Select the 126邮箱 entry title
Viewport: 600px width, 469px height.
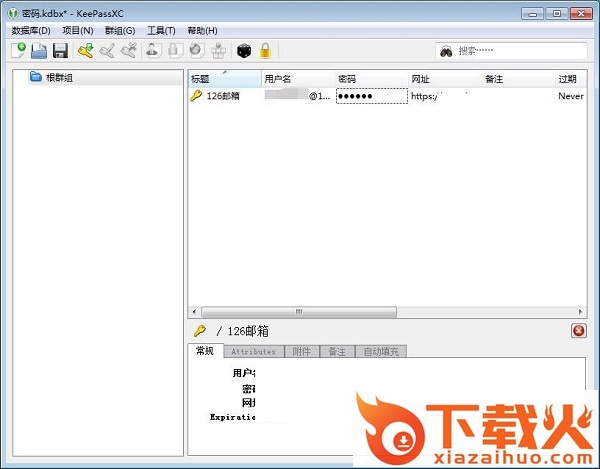tap(223, 96)
